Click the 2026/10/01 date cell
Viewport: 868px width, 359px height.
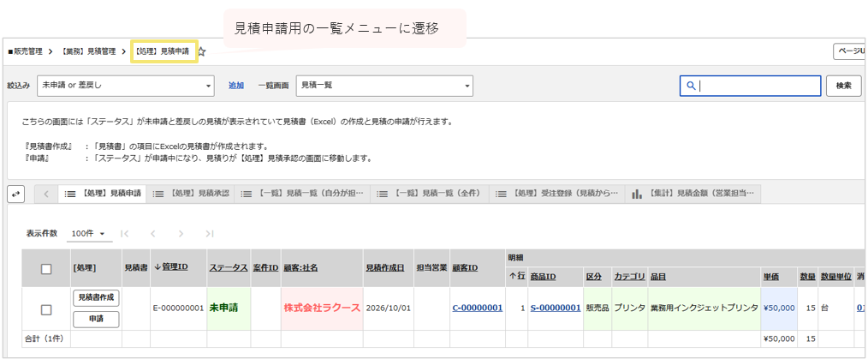pos(389,308)
